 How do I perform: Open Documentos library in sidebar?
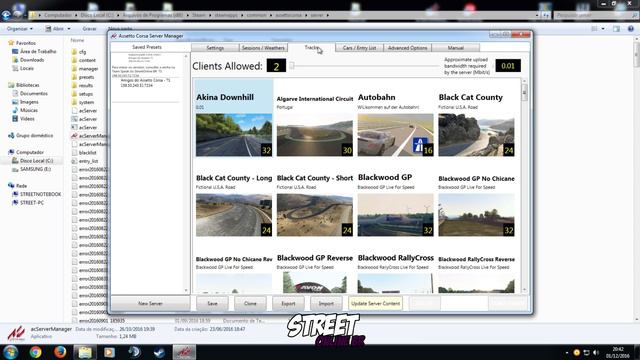(x=33, y=93)
